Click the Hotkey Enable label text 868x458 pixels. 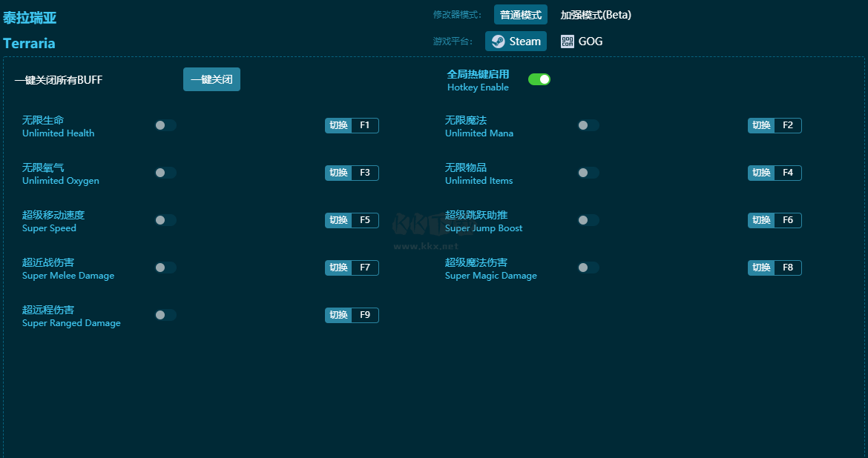478,87
